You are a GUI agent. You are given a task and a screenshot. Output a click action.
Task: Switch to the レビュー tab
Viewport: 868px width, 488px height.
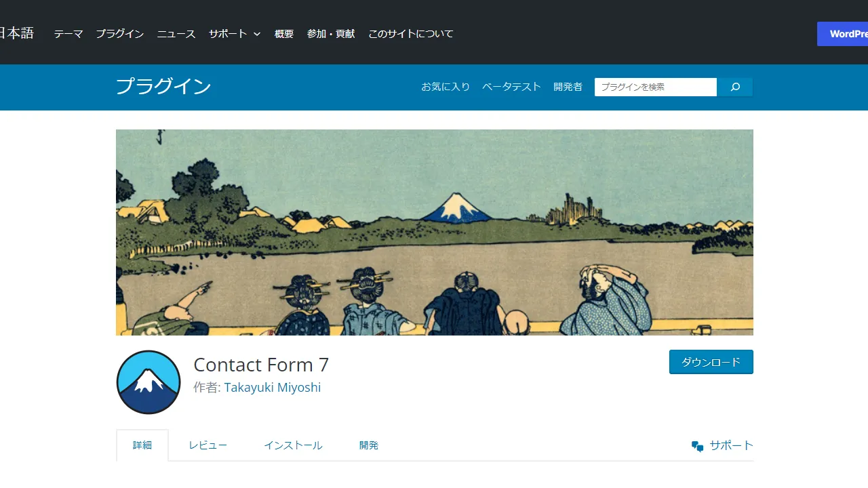pyautogui.click(x=208, y=445)
